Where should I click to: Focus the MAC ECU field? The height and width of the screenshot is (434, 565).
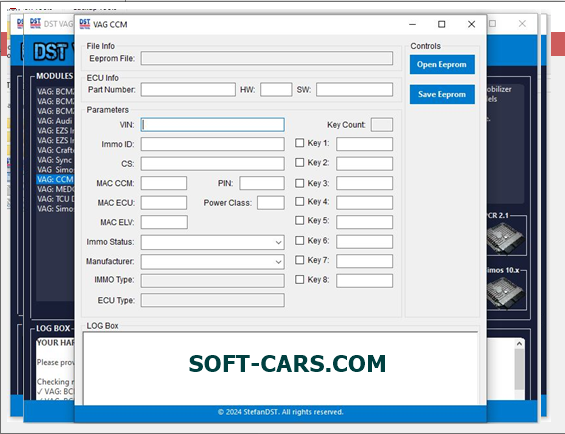coord(164,203)
